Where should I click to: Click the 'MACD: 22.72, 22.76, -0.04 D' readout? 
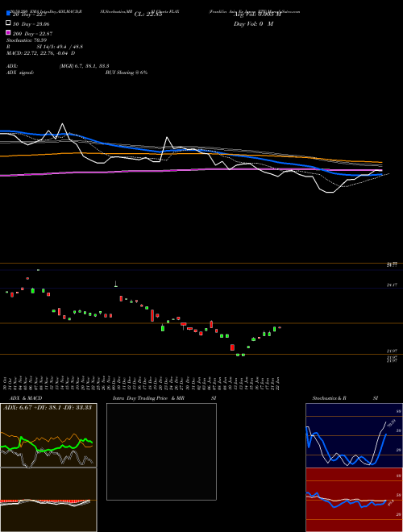[x=41, y=53]
